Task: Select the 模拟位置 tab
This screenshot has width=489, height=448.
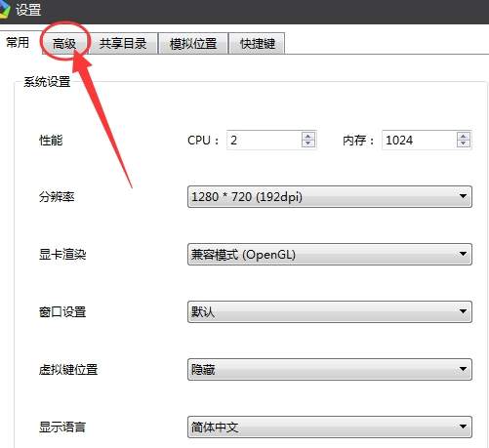Action: (x=193, y=43)
